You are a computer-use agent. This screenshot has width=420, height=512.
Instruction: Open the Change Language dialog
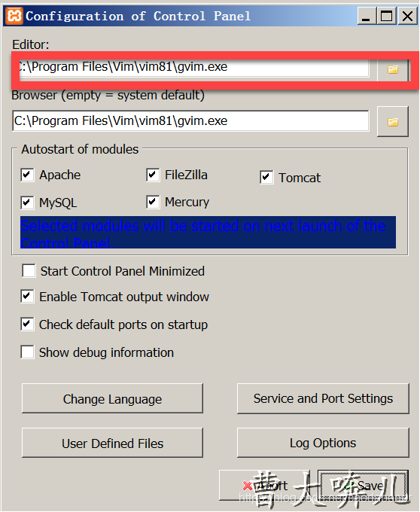point(112,399)
